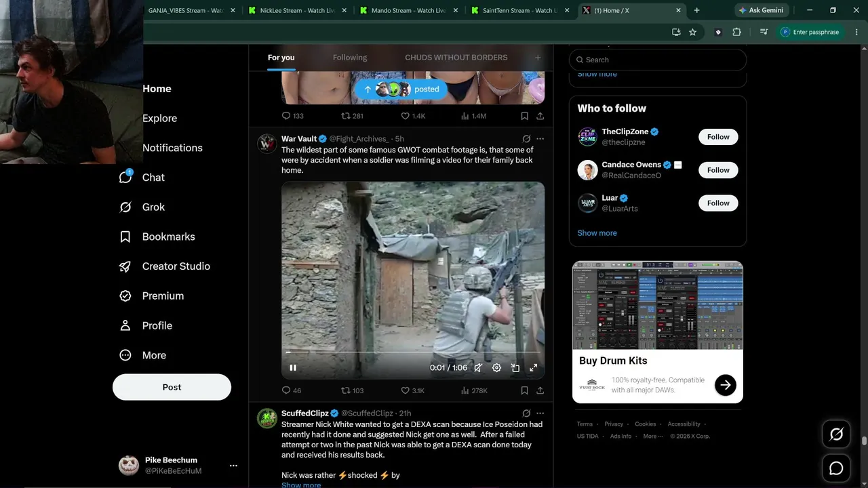Screen dimensions: 868x488
Task: Open more options on ScuffedClipz post
Action: pos(540,413)
